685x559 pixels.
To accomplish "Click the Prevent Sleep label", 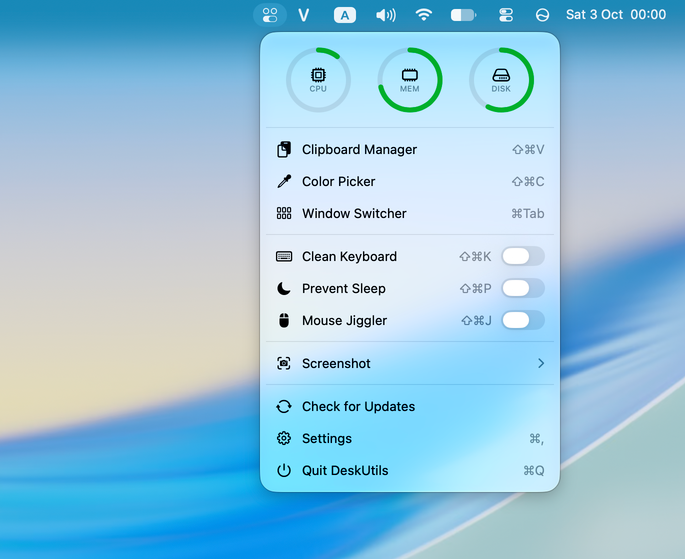I will [344, 289].
